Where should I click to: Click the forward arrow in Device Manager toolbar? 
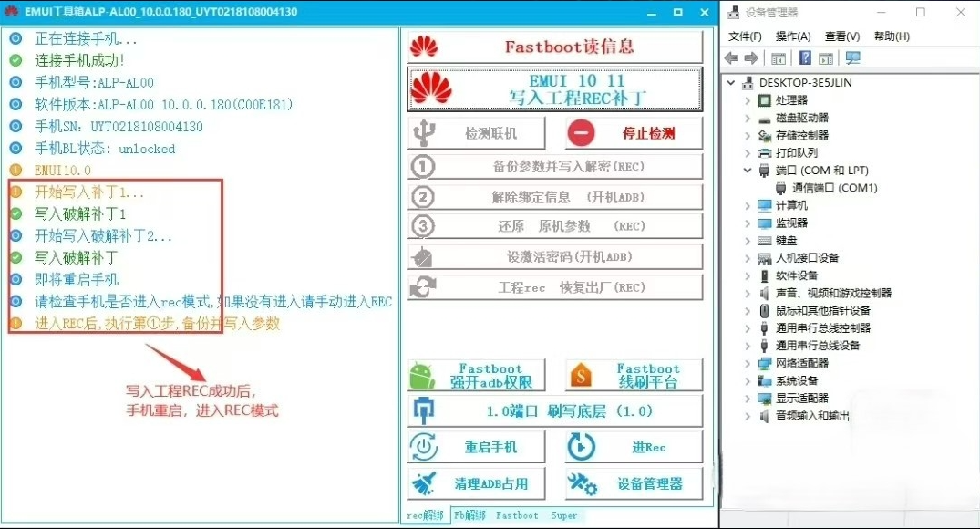click(x=751, y=58)
